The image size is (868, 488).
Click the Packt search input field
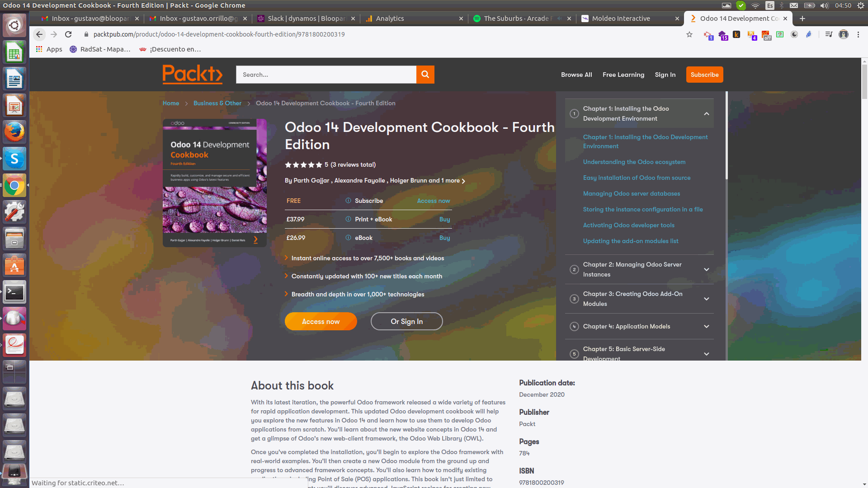(325, 75)
